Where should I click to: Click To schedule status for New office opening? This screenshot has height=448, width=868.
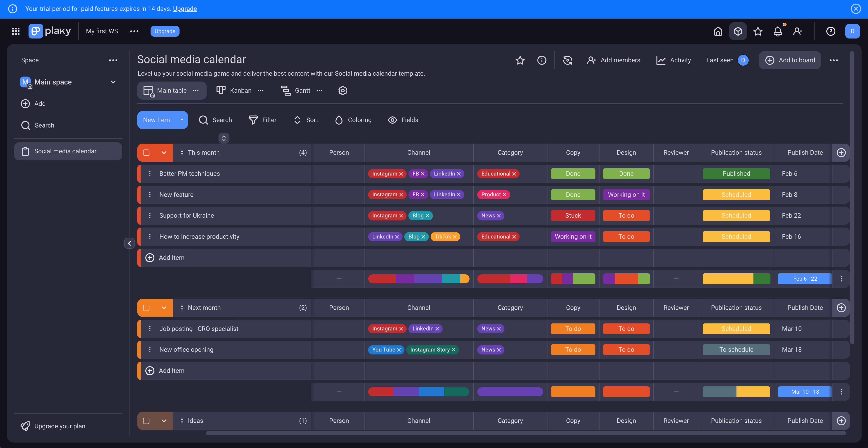pos(736,349)
